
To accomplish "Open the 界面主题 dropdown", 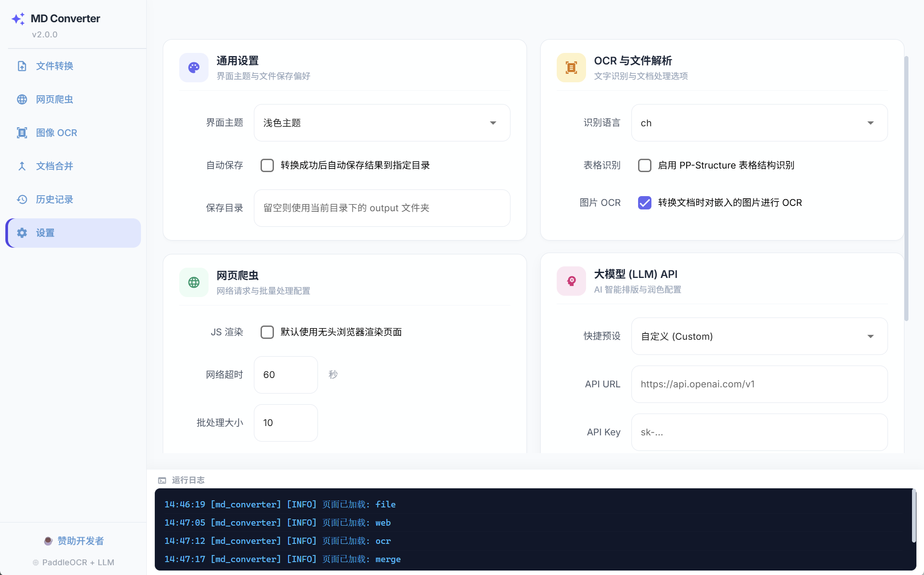I will tap(382, 123).
